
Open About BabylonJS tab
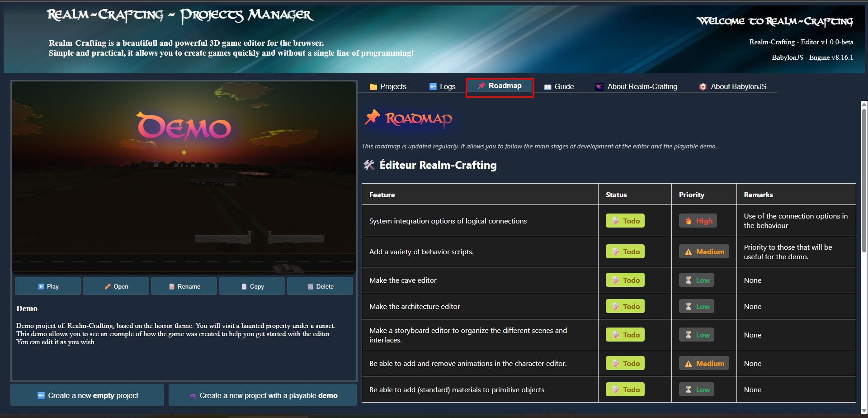(733, 86)
